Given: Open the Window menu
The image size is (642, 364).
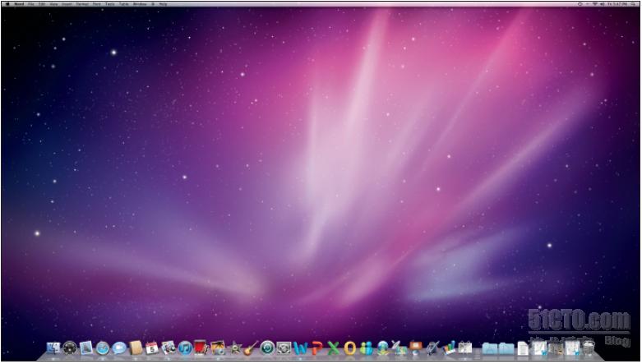Looking at the screenshot, I should [140, 4].
